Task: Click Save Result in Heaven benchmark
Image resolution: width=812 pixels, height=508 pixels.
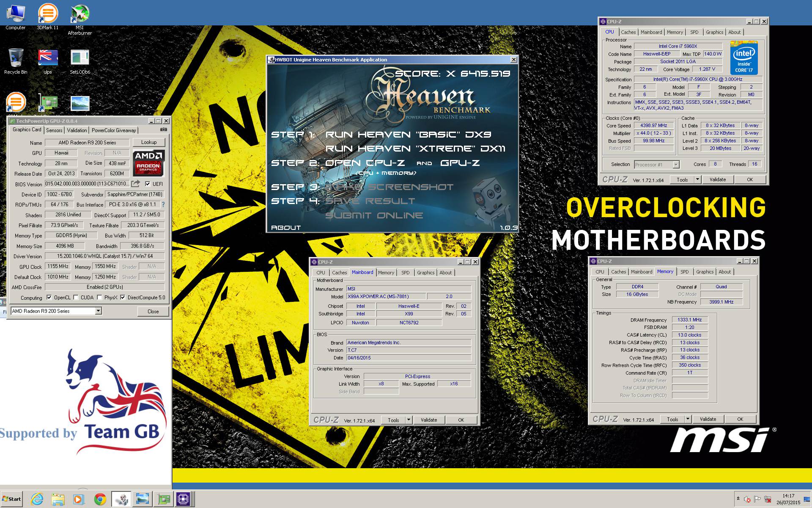Action: 370,201
